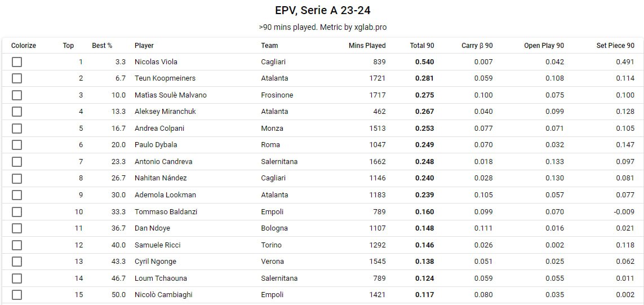Toggle Colorize for Ademola Lookman

(17, 195)
